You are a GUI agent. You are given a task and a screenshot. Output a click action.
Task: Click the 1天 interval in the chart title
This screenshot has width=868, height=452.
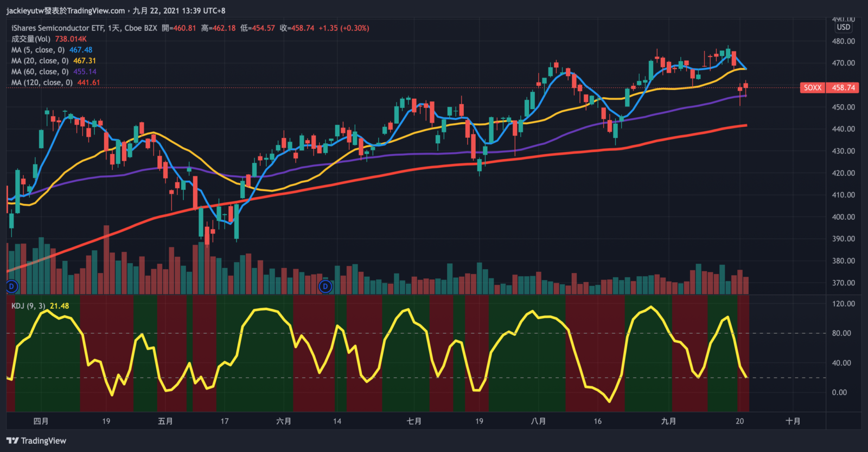point(113,28)
